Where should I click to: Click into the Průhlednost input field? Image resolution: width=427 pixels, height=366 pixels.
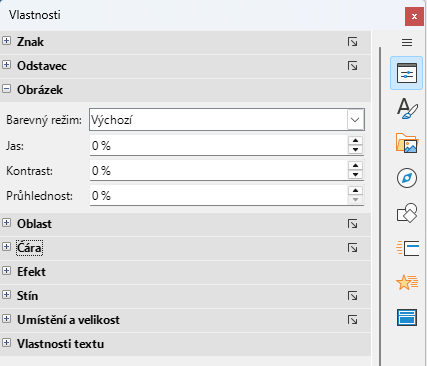pos(219,195)
